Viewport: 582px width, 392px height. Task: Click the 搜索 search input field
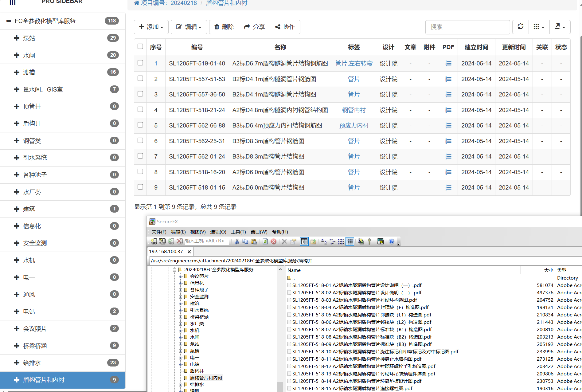467,27
